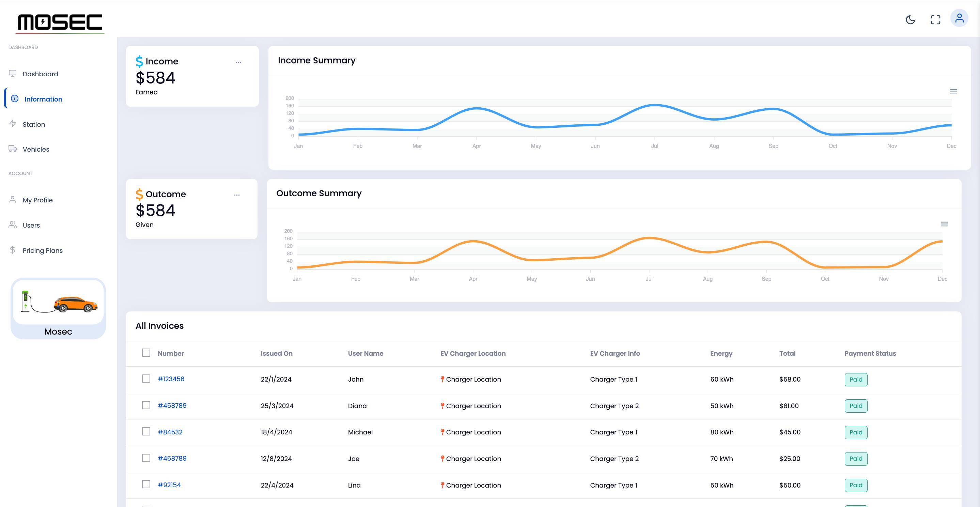Open the Income card options menu
Image resolution: width=980 pixels, height=507 pixels.
pos(238,62)
